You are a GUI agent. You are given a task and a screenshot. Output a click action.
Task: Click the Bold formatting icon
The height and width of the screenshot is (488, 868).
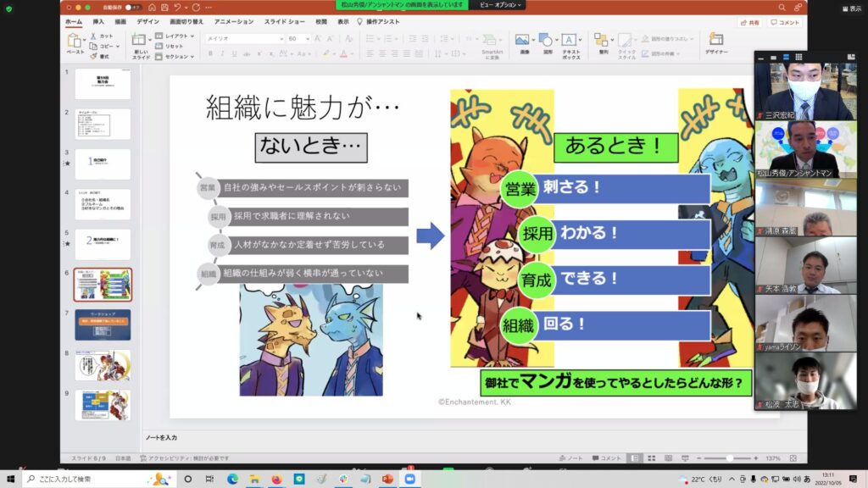click(210, 53)
